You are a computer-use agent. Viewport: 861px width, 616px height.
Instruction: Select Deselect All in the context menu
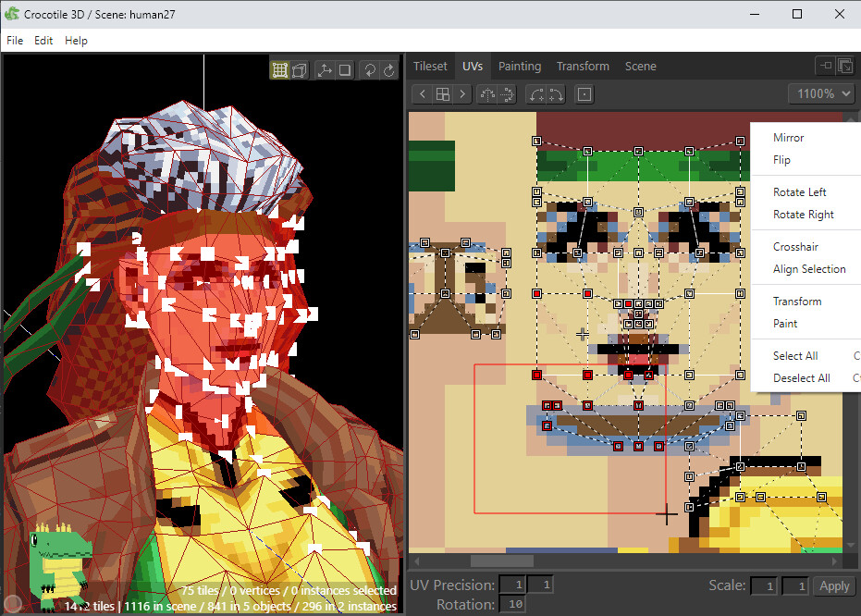click(x=801, y=377)
